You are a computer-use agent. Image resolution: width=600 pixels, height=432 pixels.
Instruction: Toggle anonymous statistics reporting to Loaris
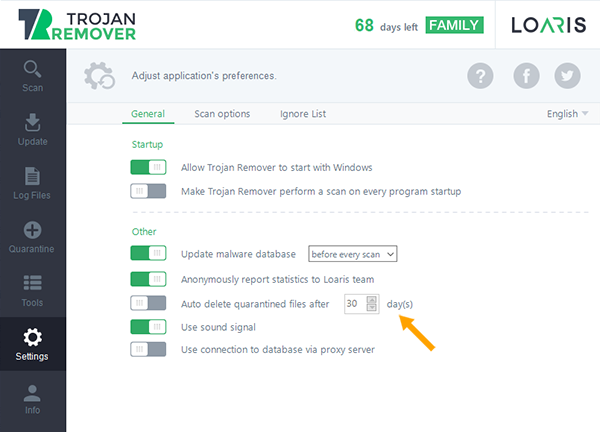(148, 279)
